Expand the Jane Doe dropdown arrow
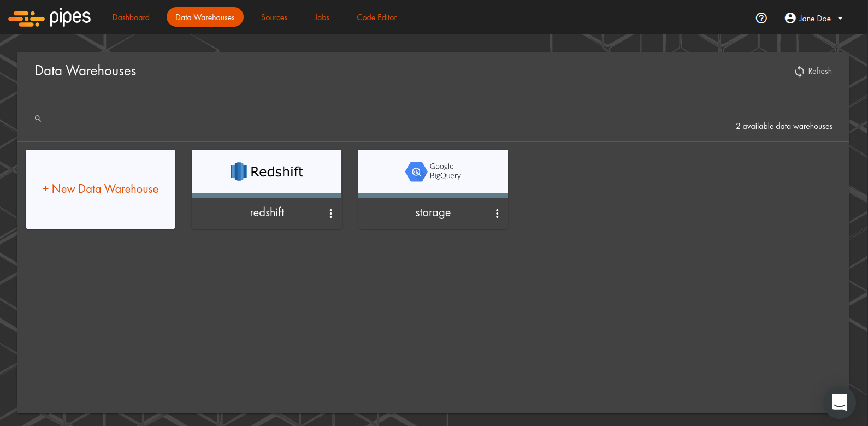868x426 pixels. tap(840, 18)
